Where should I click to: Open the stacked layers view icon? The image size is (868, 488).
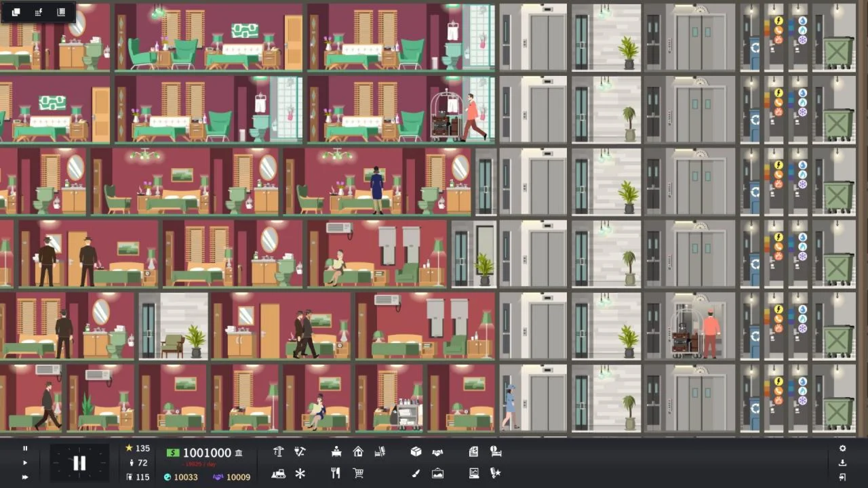[16, 12]
